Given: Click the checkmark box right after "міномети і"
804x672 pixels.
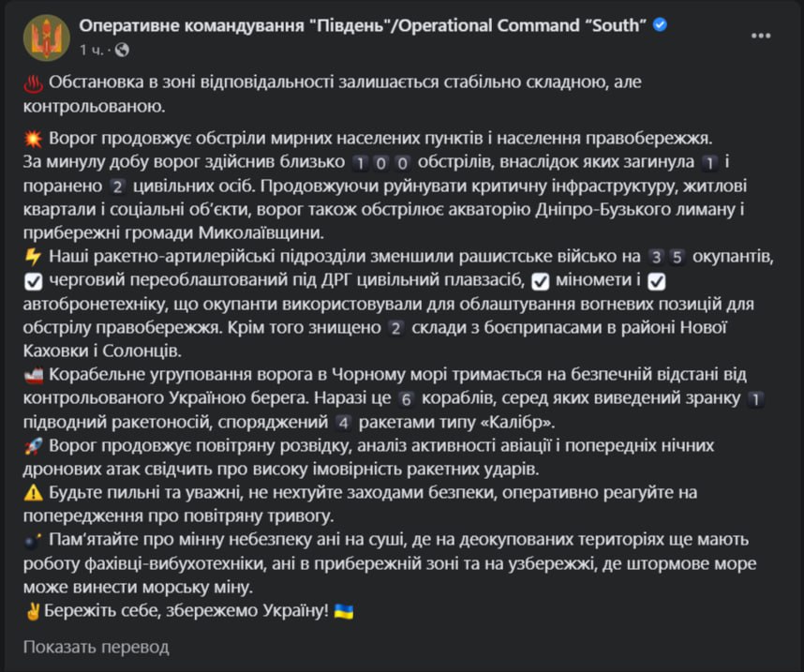Looking at the screenshot, I should pyautogui.click(x=656, y=281).
